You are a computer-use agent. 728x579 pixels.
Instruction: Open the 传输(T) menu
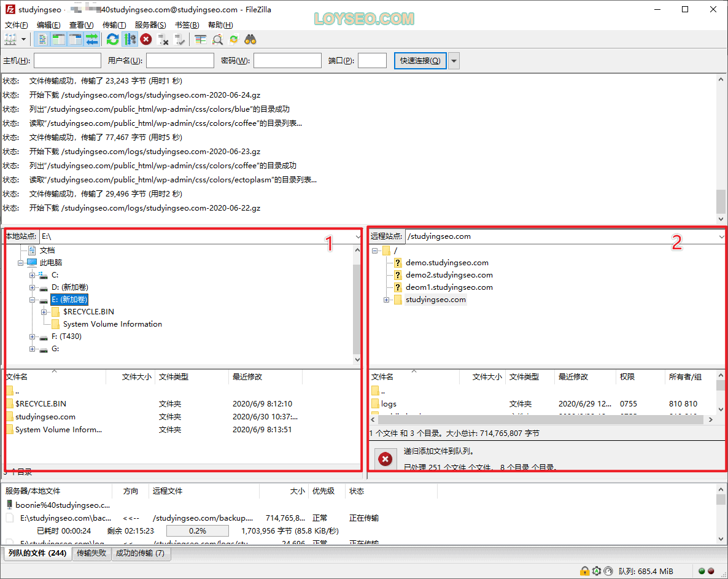coord(114,25)
